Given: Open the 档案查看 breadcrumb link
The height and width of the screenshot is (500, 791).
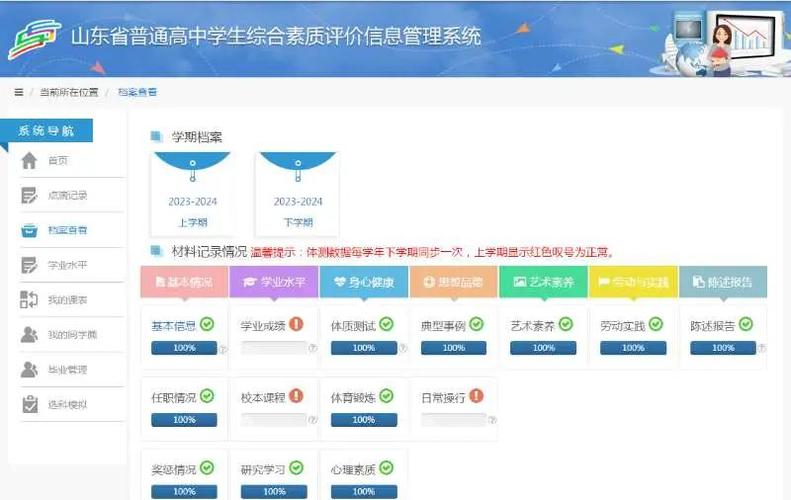Looking at the screenshot, I should (x=137, y=92).
